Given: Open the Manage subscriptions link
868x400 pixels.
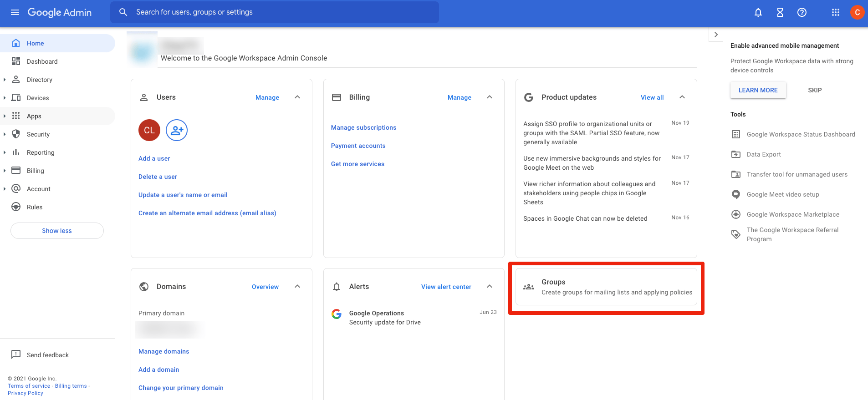Looking at the screenshot, I should point(363,127).
